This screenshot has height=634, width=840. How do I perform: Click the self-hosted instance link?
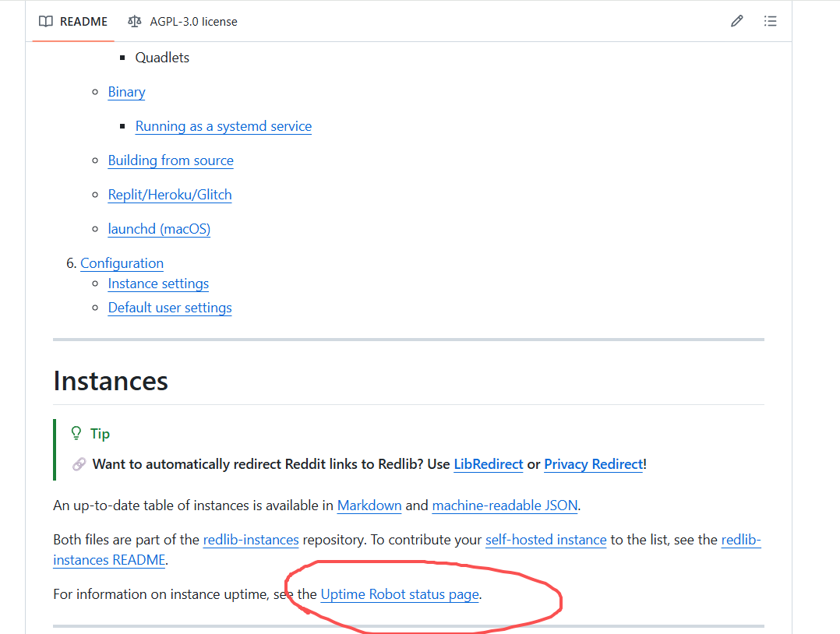click(545, 540)
